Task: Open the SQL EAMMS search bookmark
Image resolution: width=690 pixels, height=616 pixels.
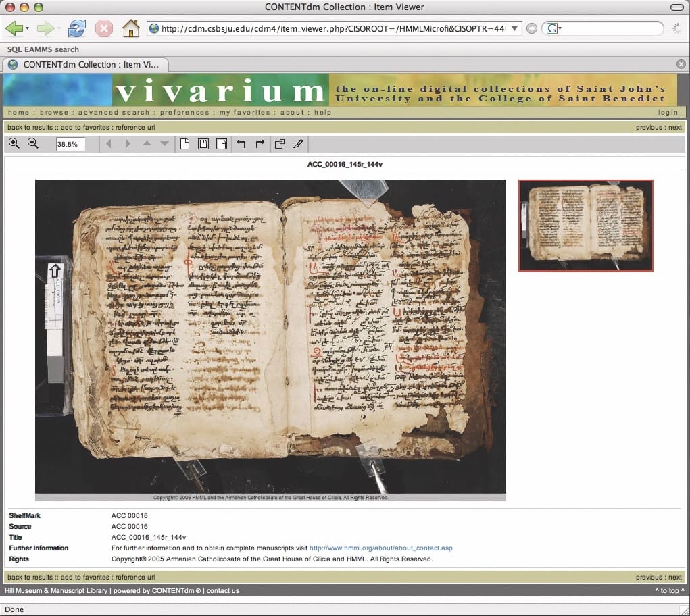Action: (x=43, y=49)
